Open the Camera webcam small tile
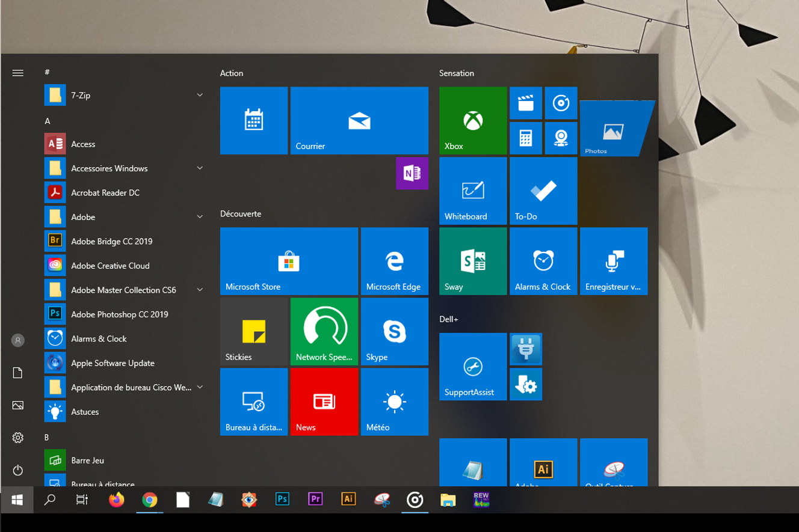 click(x=561, y=138)
